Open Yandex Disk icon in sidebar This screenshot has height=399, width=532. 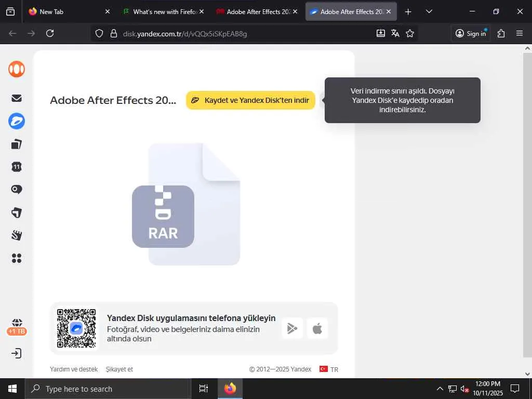17,121
